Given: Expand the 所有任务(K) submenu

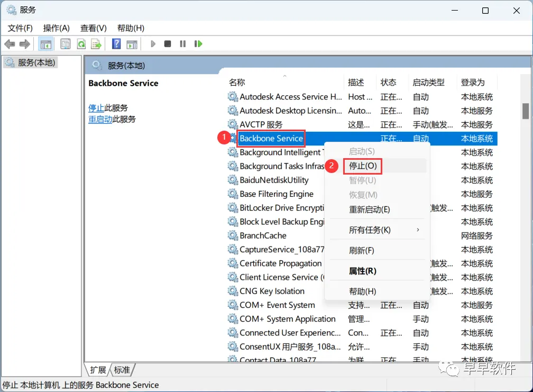Looking at the screenshot, I should point(378,230).
